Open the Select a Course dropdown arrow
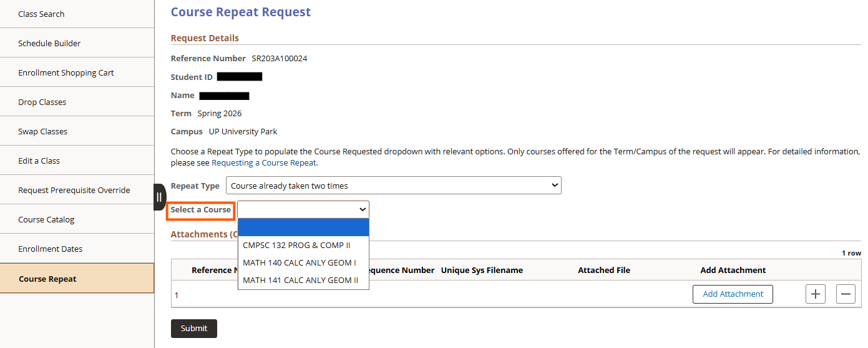The width and height of the screenshot is (868, 348). [x=361, y=210]
